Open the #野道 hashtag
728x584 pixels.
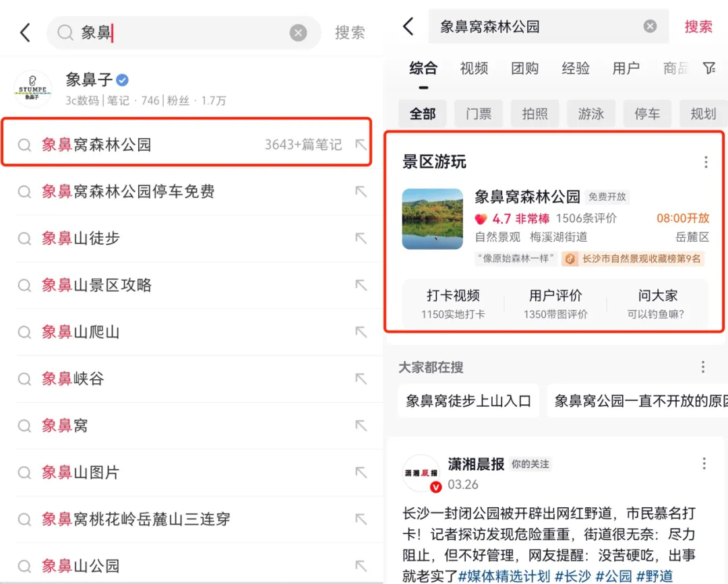(655, 576)
